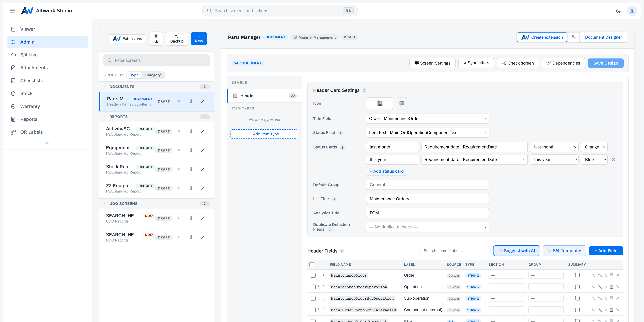Change the Orange status card color
Screen dimensions: 644x322
594,147
